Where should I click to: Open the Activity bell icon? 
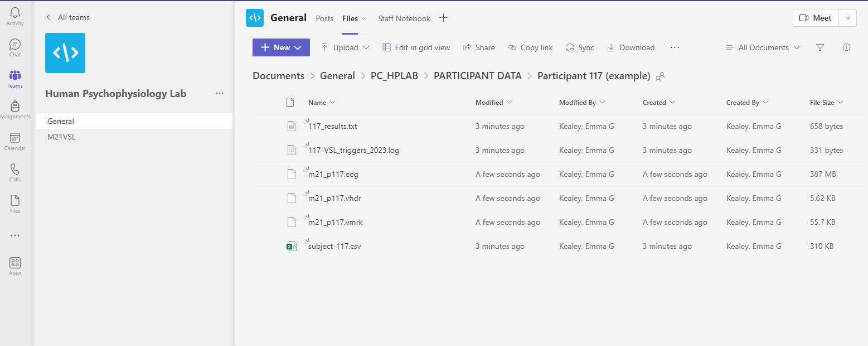15,12
